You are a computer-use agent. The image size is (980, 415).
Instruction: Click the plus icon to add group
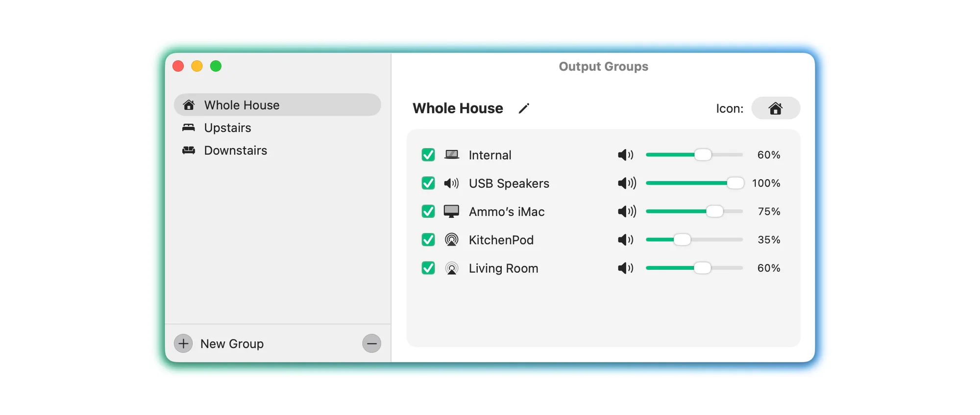183,343
